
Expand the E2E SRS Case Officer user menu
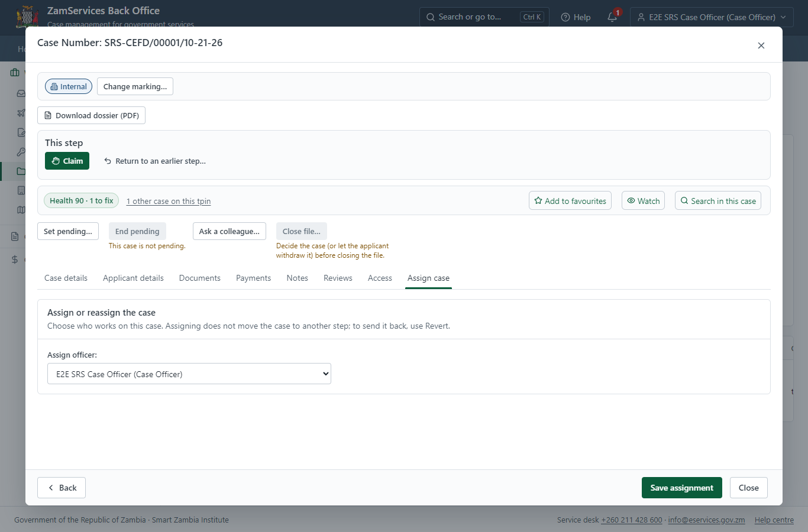tap(712, 17)
